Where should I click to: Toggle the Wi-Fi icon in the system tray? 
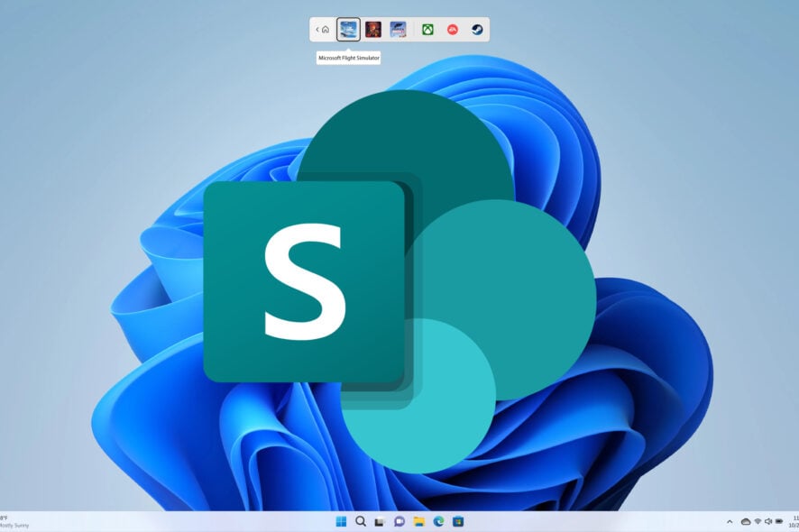tap(758, 520)
